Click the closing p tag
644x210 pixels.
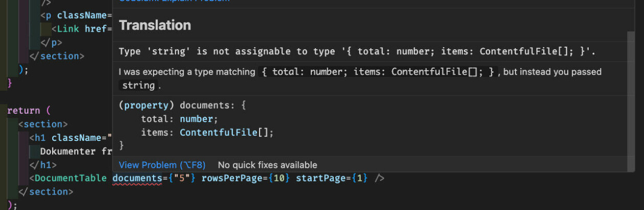click(51, 43)
